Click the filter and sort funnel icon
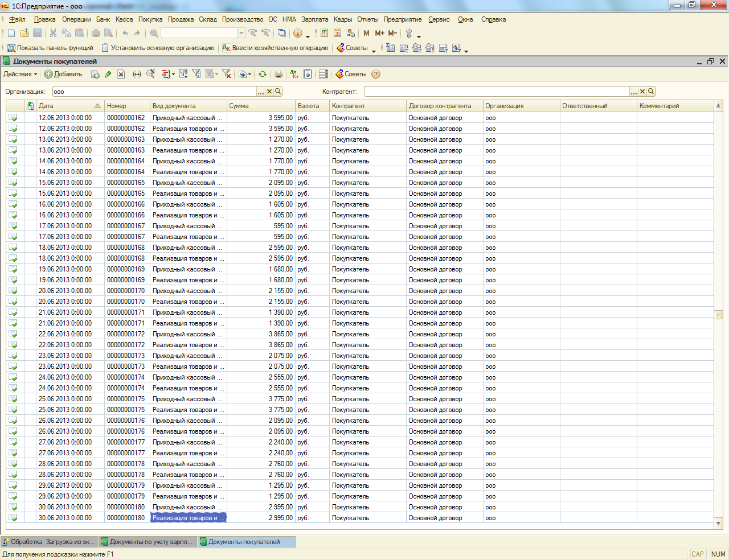 pos(183,74)
